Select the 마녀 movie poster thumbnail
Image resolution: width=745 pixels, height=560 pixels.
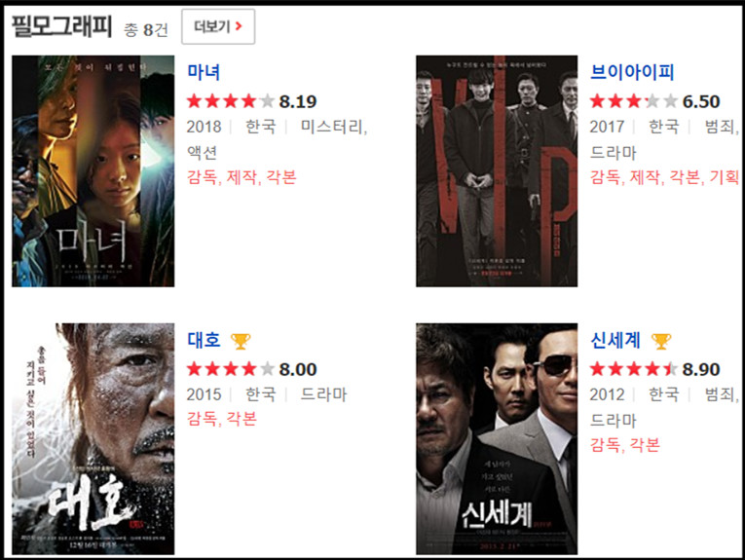(93, 171)
